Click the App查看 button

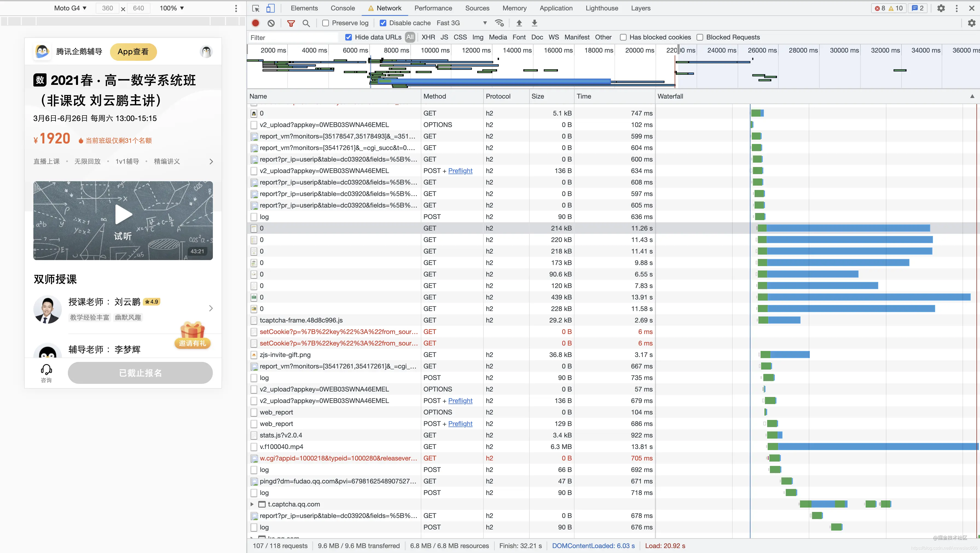[133, 52]
